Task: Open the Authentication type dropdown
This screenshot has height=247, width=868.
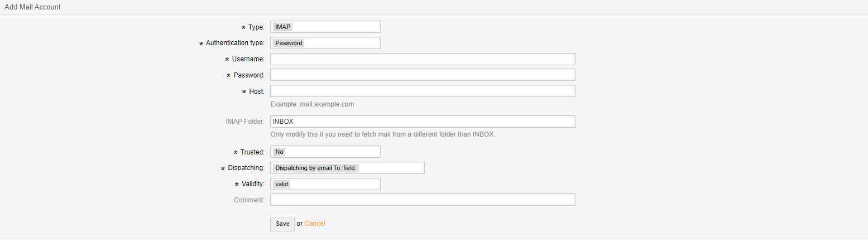Action: [325, 43]
